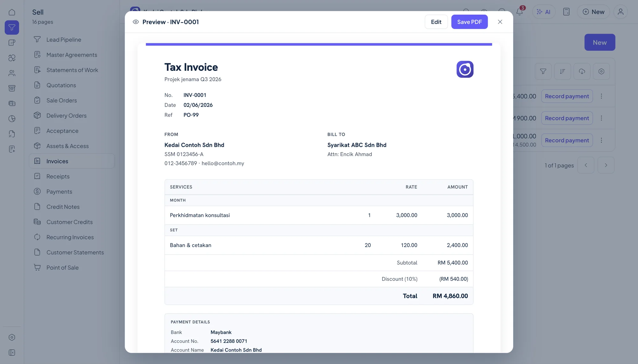Open Statements of Work page

(x=72, y=70)
